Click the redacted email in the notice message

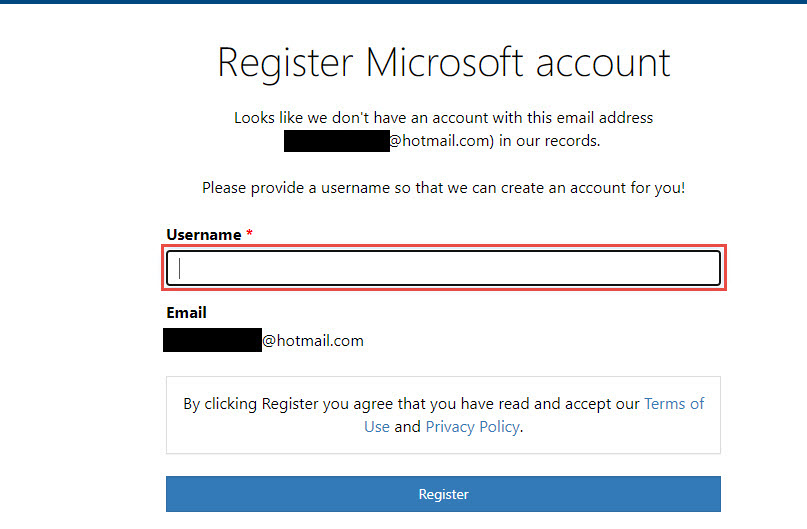337,140
